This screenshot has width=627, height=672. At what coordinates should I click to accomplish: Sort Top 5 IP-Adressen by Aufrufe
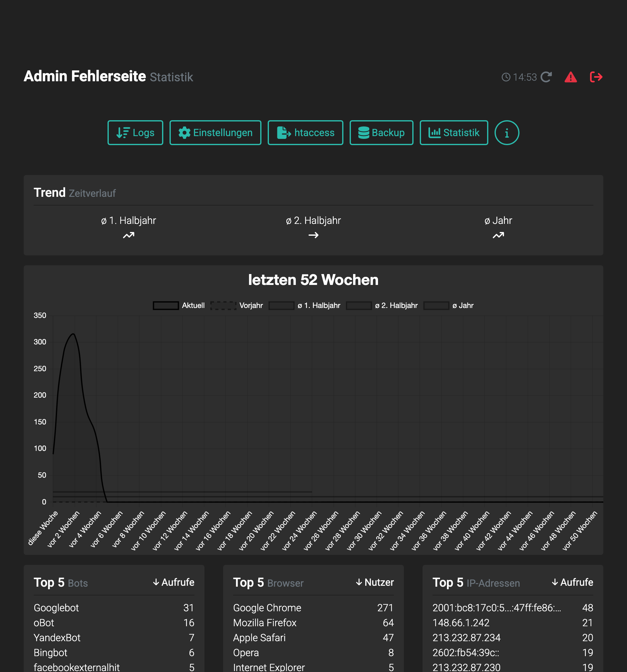click(572, 582)
